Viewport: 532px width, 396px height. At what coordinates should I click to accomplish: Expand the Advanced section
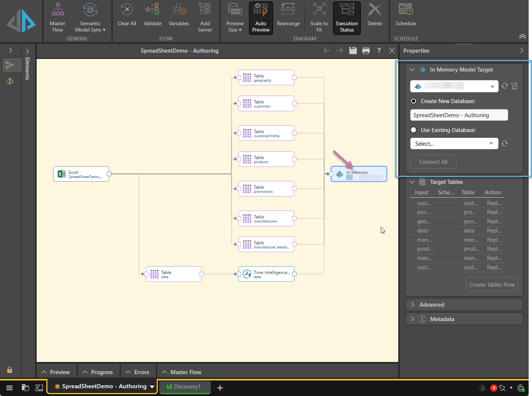click(432, 305)
